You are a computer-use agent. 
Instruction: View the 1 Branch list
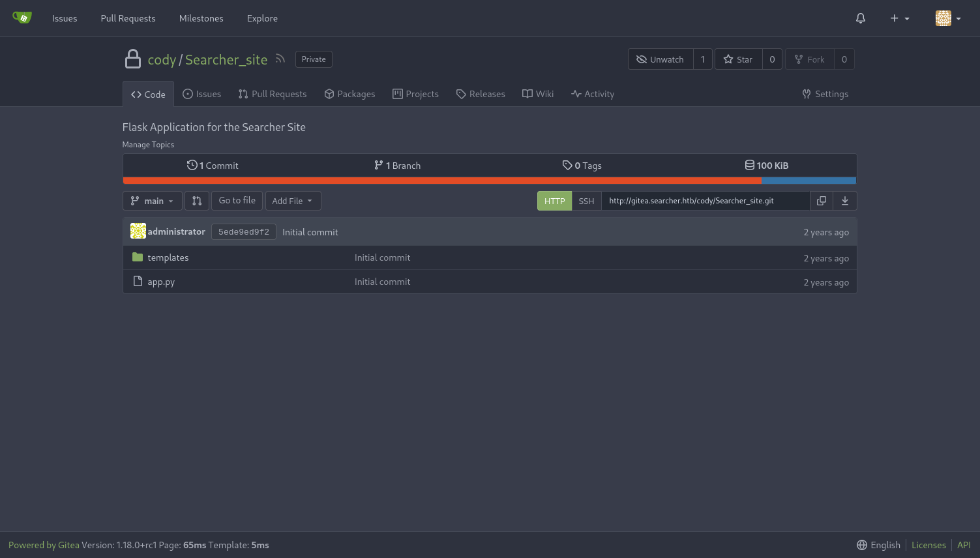pyautogui.click(x=397, y=166)
